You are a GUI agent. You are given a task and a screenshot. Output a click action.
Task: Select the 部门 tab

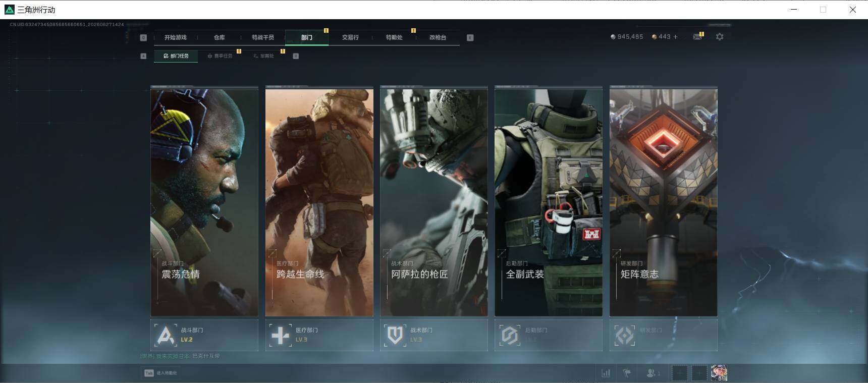(x=307, y=37)
